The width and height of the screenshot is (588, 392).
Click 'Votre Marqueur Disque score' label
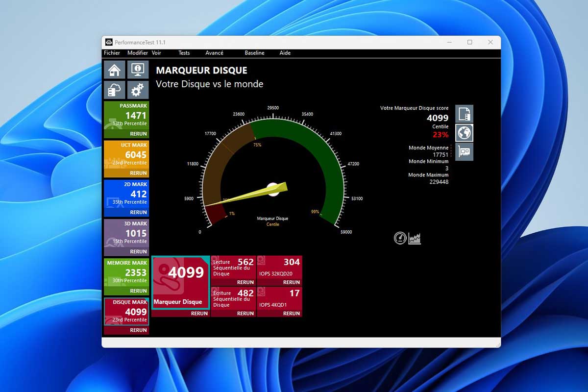point(415,108)
